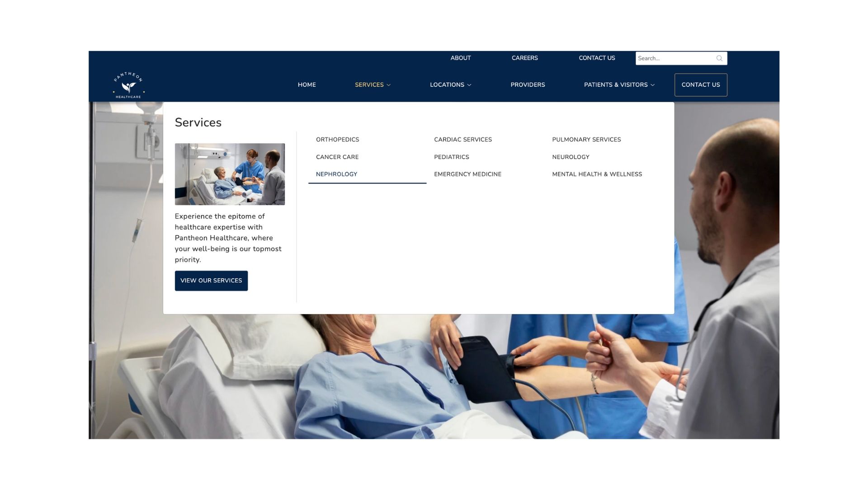Select the Orthopedics service menu item

[x=337, y=140]
